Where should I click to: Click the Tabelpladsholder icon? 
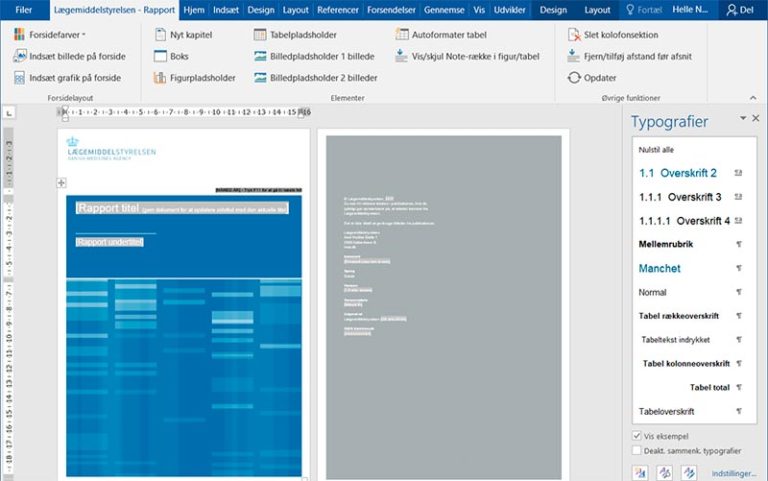click(261, 35)
